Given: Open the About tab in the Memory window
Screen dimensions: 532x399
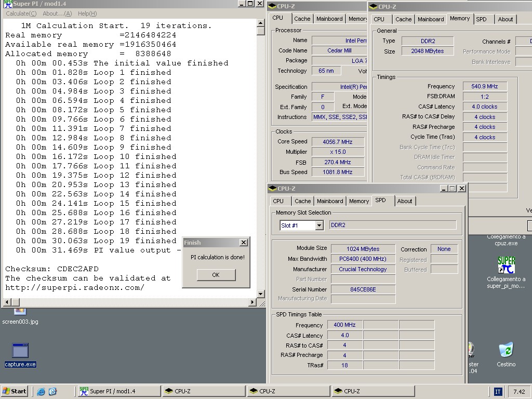Looking at the screenshot, I should (505, 19).
